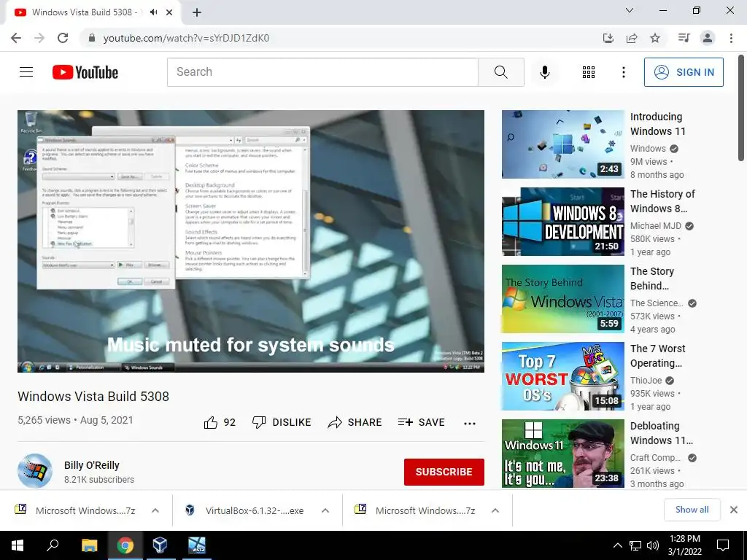Screen dimensions: 747x560
Task: Open Chrome profile avatar
Action: click(x=708, y=38)
